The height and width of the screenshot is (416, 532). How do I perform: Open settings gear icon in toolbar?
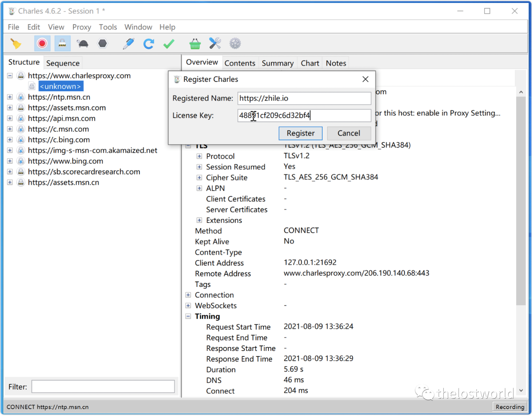pos(235,43)
